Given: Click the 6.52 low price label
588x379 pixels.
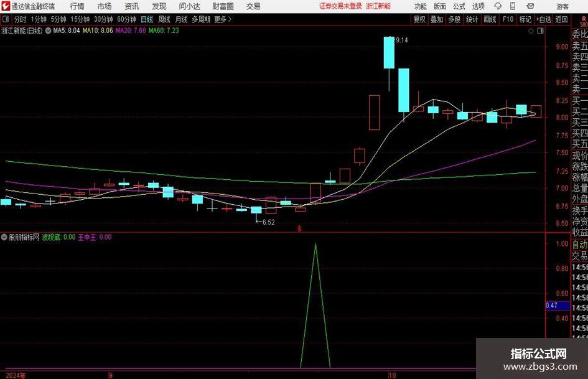Looking at the screenshot, I should [x=268, y=222].
